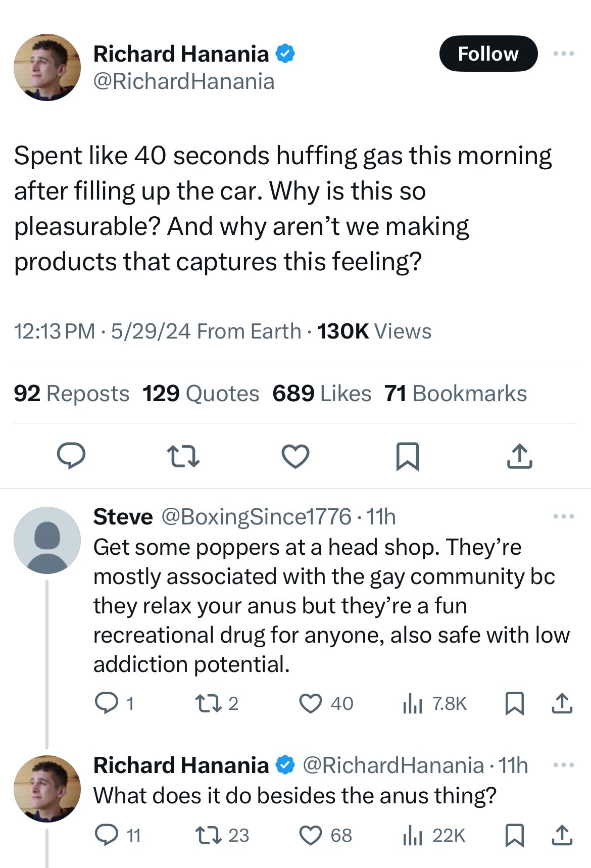View the 92 Reposts list
Viewport: 591px width, 868px height.
(72, 393)
